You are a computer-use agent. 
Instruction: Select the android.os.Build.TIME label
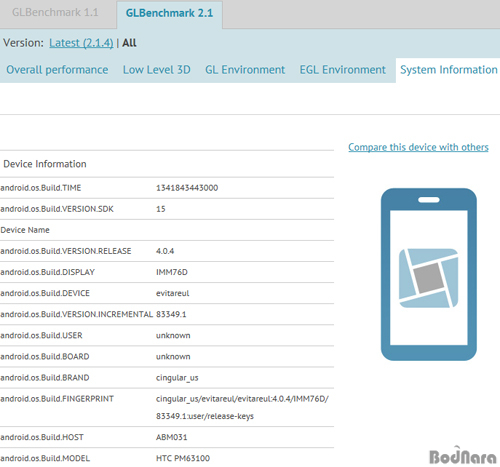(41, 188)
